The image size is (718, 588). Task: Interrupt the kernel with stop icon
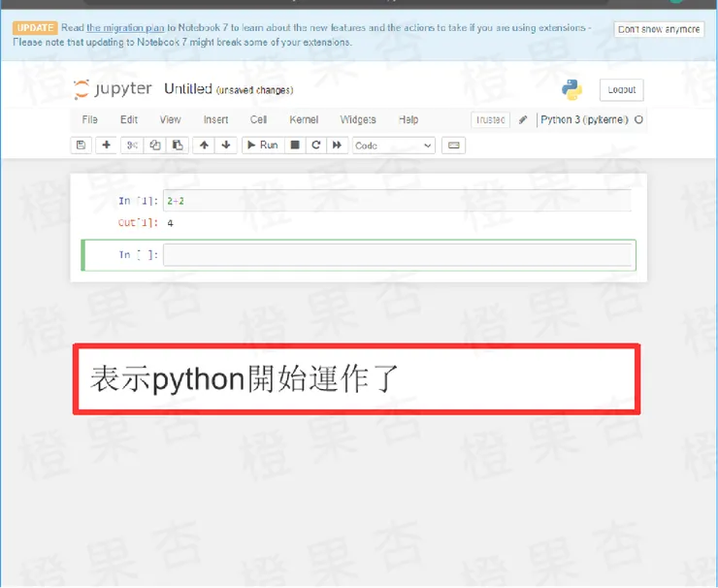click(295, 146)
